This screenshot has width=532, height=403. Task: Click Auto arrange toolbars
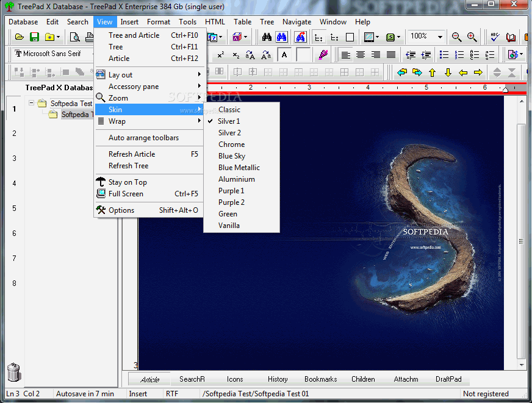coord(149,138)
